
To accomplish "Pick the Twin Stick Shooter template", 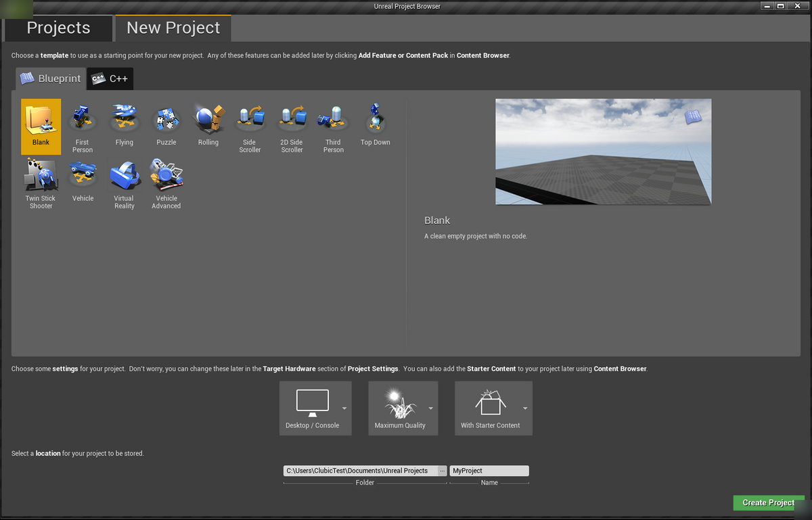I will point(41,183).
